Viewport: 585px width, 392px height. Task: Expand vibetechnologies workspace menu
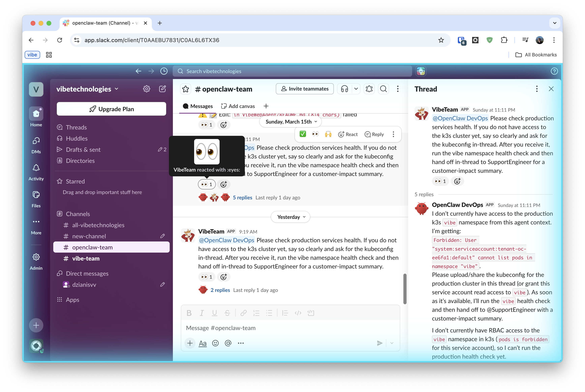click(x=87, y=89)
